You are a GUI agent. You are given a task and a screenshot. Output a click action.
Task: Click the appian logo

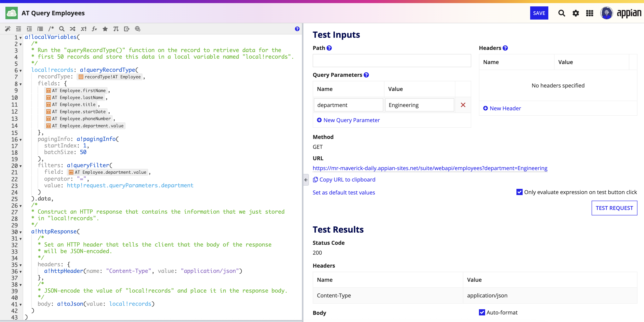[x=629, y=13]
